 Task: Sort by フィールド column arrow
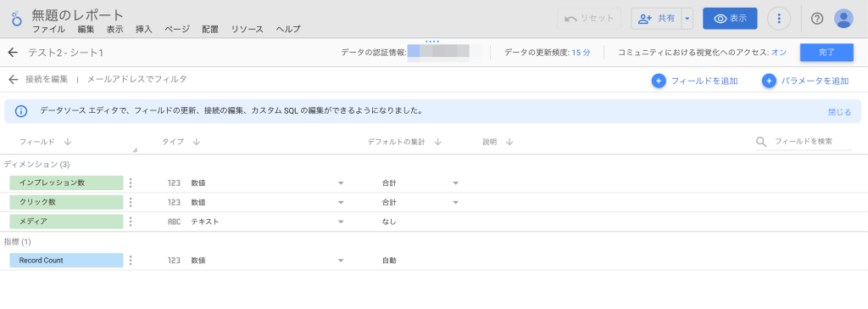pyautogui.click(x=68, y=142)
